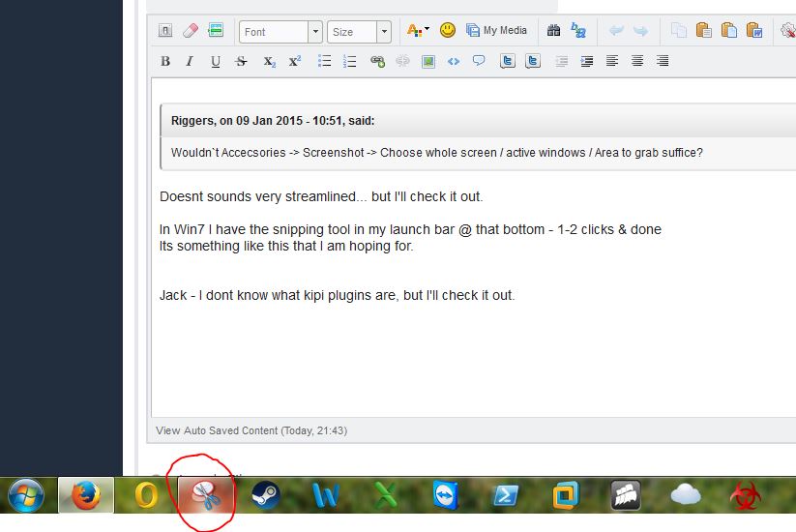Launch Word from the taskbar

[x=325, y=495]
